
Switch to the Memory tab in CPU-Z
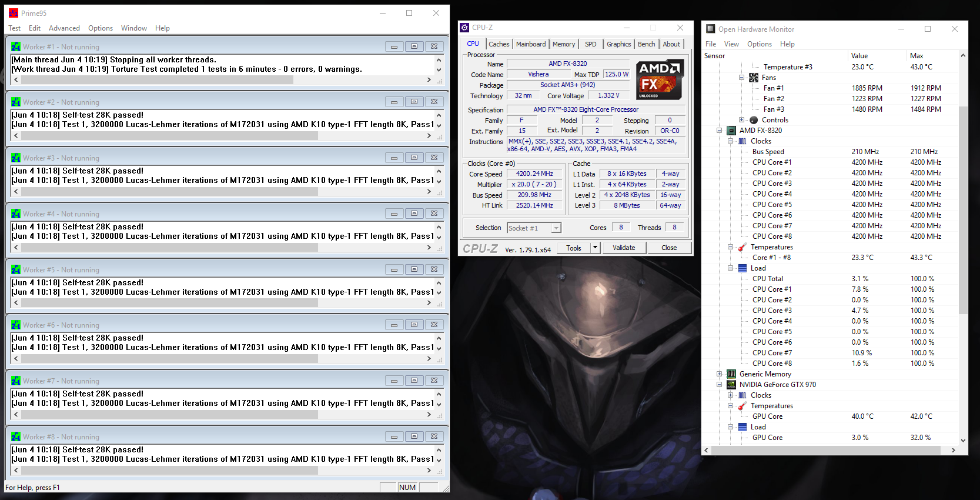(564, 44)
